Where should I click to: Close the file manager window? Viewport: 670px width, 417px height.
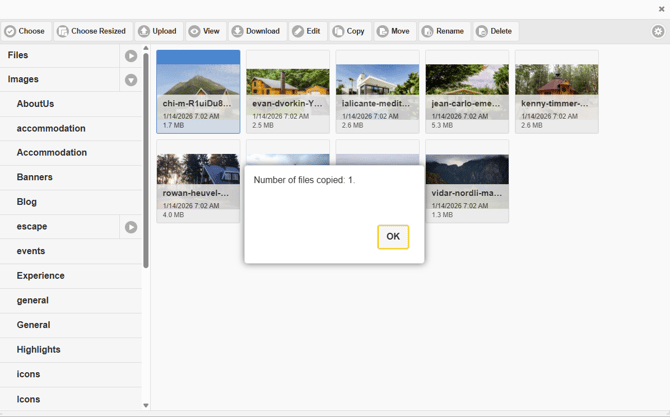[661, 9]
